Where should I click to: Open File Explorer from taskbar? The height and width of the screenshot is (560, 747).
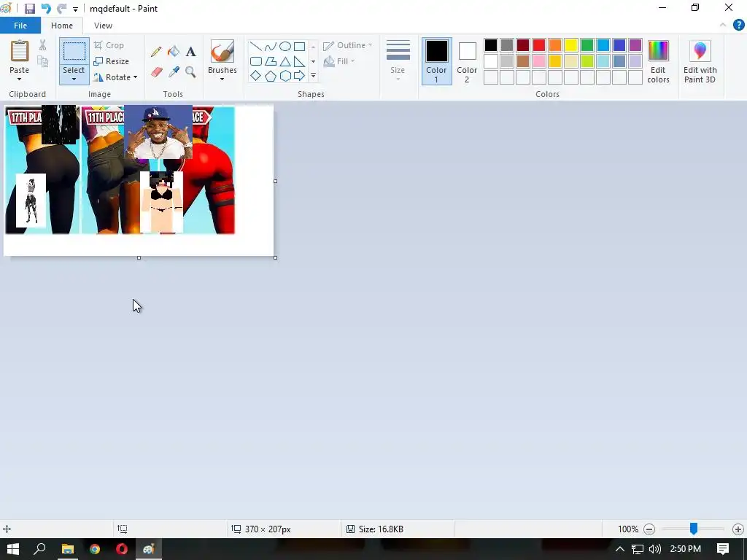[68, 549]
